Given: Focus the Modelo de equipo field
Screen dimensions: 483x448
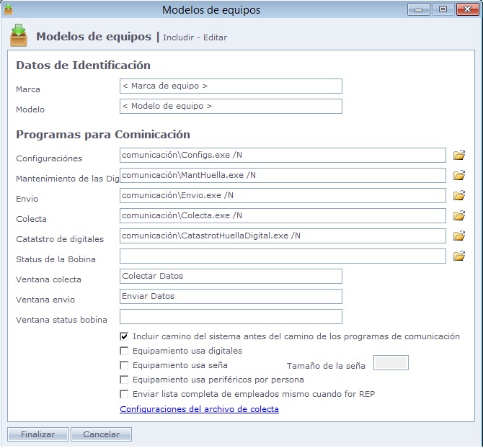Looking at the screenshot, I should click(231, 107).
